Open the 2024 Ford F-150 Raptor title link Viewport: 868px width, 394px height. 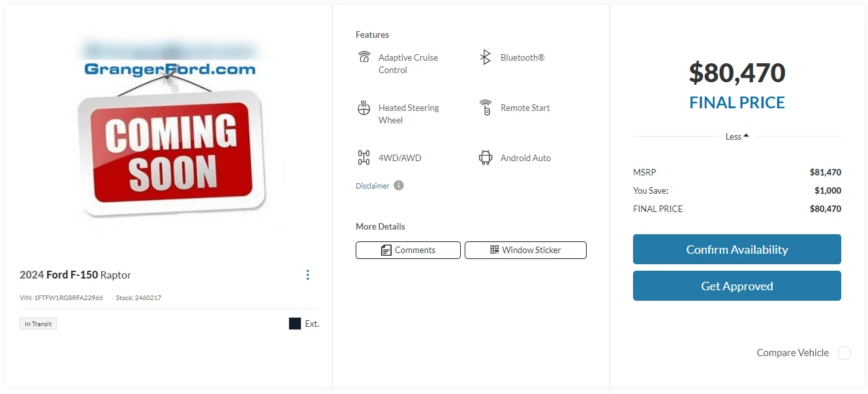[x=75, y=275]
